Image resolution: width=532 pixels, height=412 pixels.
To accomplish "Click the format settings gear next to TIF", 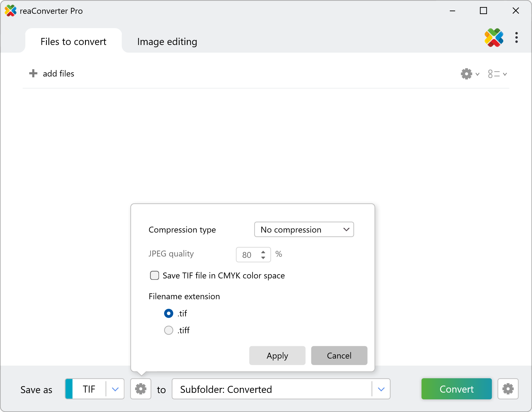I will coord(141,389).
